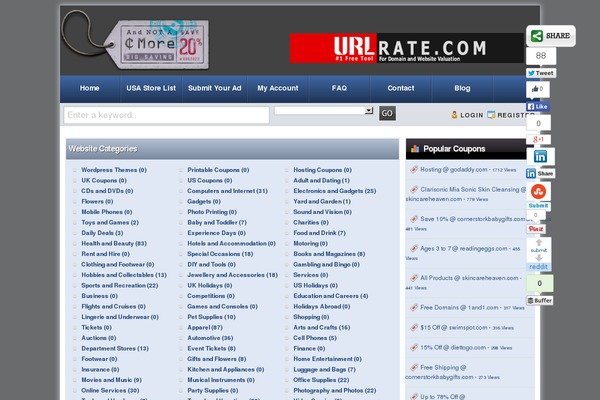Open Clarisonic Mia Sonic Skin Cleansing coupon
Image resolution: width=600 pixels, height=400 pixels.
coord(466,194)
